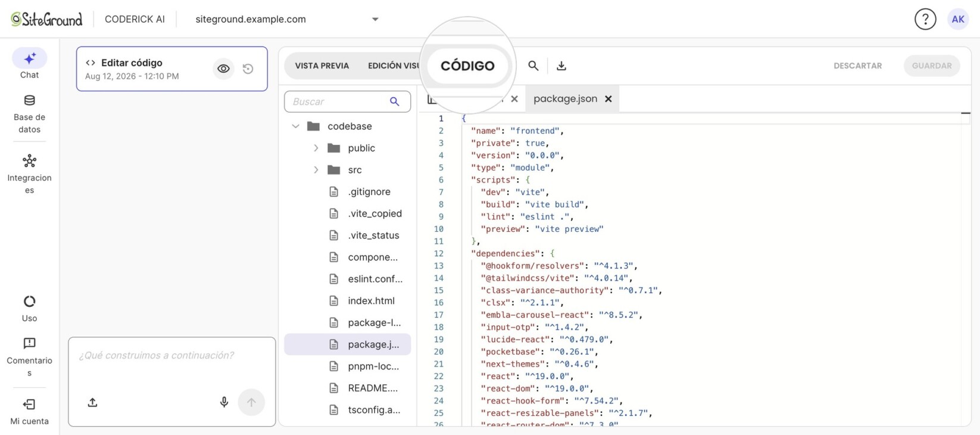
Task: Select the package.j... file in tree
Action: tap(348, 344)
